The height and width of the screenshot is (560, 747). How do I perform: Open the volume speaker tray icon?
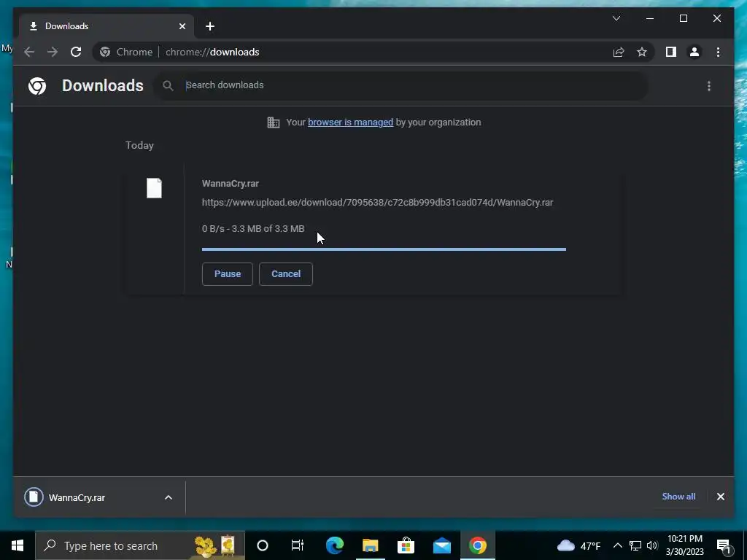(x=652, y=545)
